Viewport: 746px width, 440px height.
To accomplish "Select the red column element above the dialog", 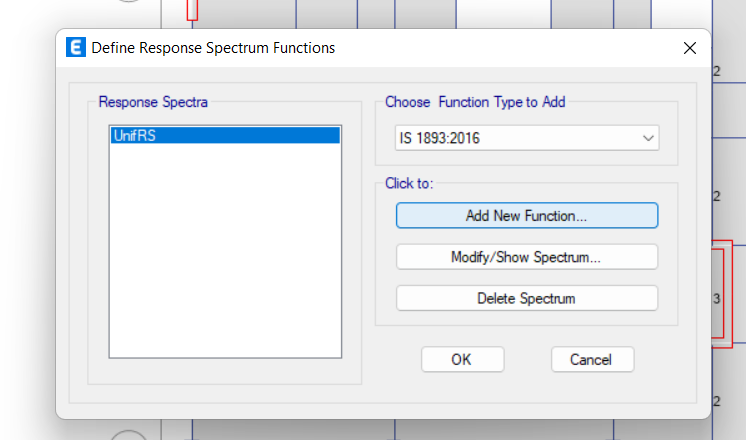I will coord(192,10).
